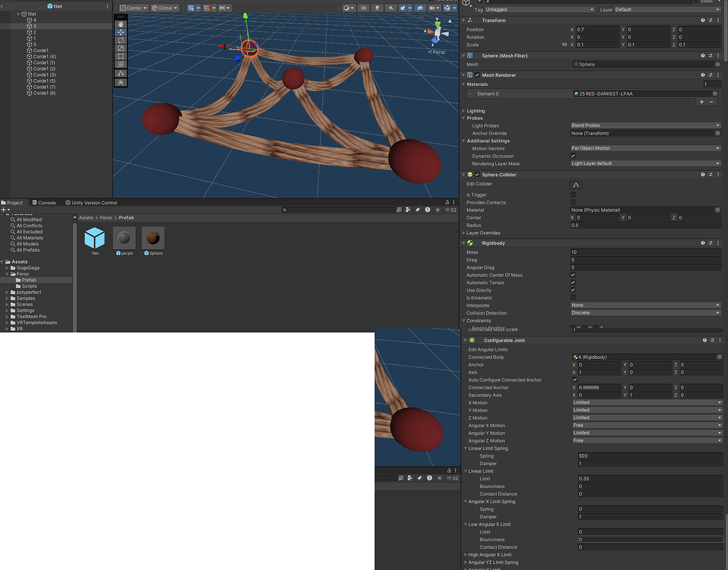Select the Rect Transform tool
The image size is (728, 570).
[x=121, y=56]
